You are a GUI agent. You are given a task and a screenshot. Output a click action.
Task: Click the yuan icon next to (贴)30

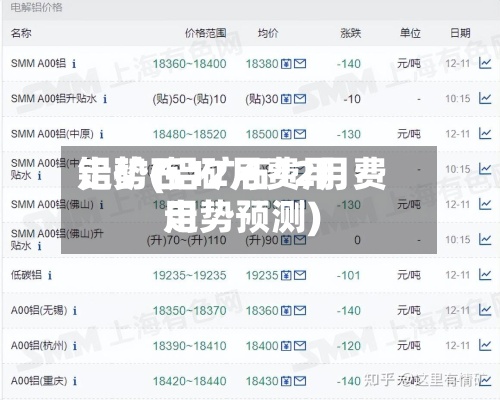(x=286, y=99)
